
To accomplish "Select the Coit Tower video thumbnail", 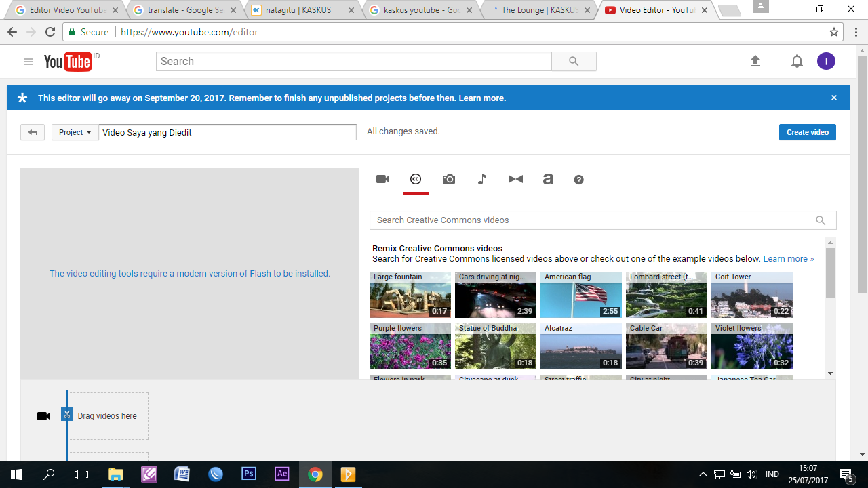I will point(752,295).
